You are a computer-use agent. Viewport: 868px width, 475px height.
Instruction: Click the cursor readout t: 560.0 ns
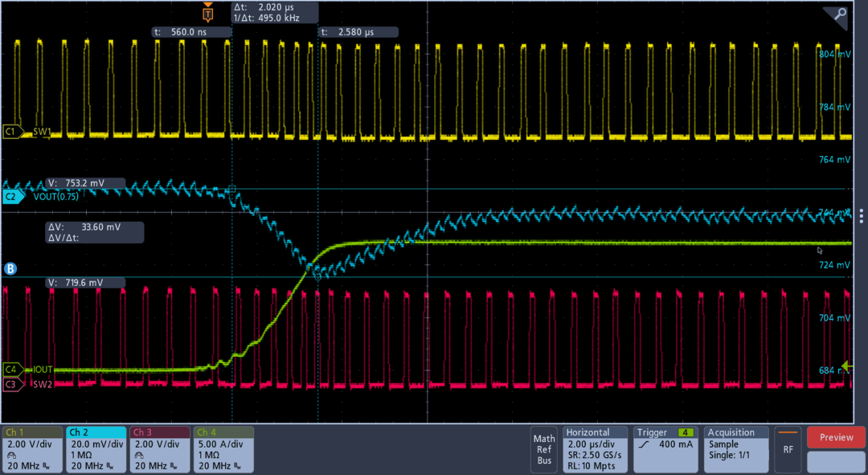click(191, 32)
